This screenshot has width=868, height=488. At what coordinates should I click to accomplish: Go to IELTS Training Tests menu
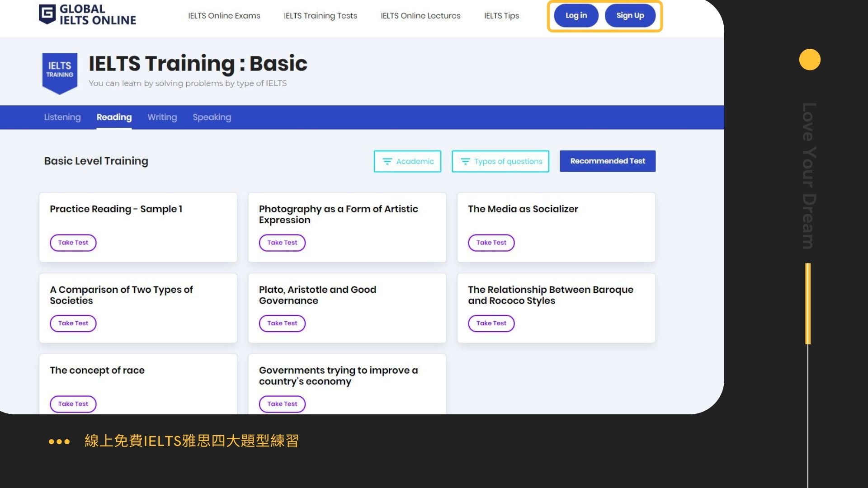click(320, 16)
